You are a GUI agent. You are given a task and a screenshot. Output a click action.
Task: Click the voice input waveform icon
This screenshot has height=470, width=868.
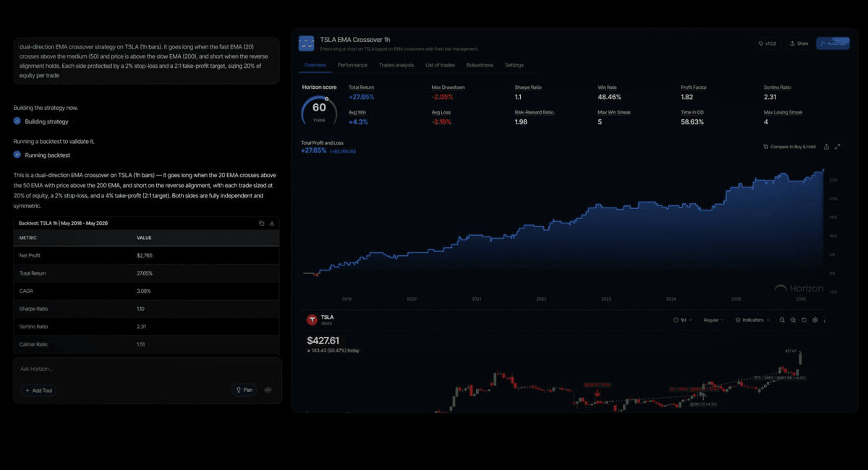click(x=268, y=390)
